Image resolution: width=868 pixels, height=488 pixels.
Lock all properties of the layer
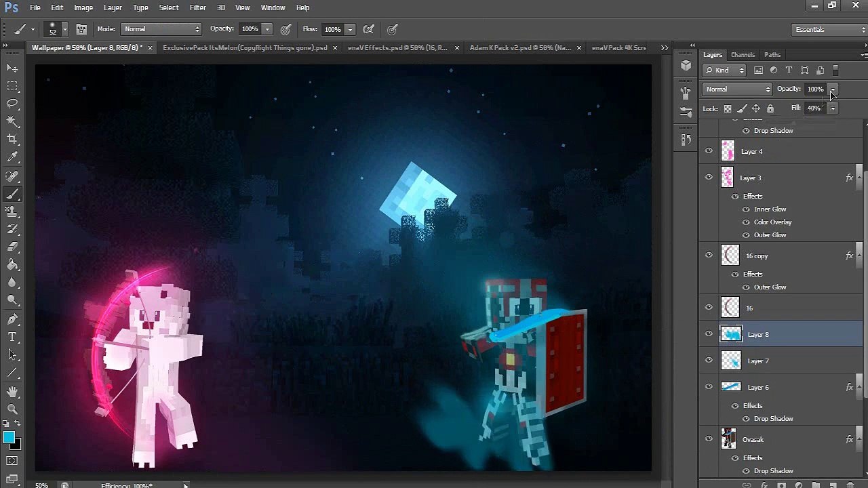770,108
